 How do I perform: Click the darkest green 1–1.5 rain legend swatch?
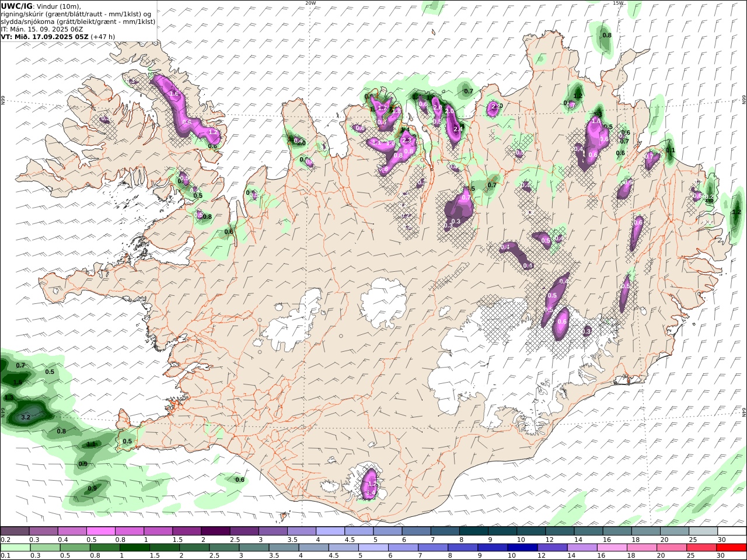135,548
